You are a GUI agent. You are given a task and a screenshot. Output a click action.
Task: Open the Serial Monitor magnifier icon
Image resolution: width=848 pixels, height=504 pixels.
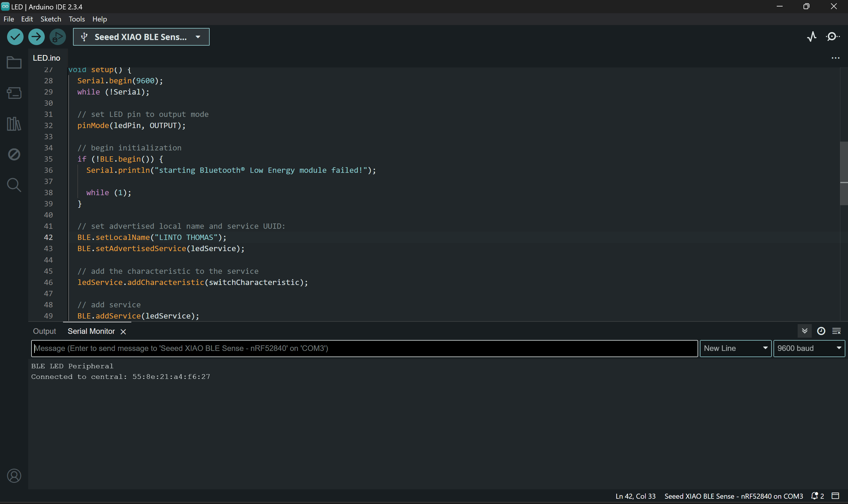point(832,36)
